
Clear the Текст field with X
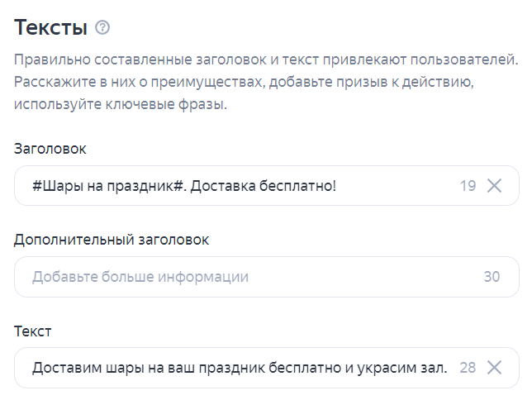tap(495, 368)
